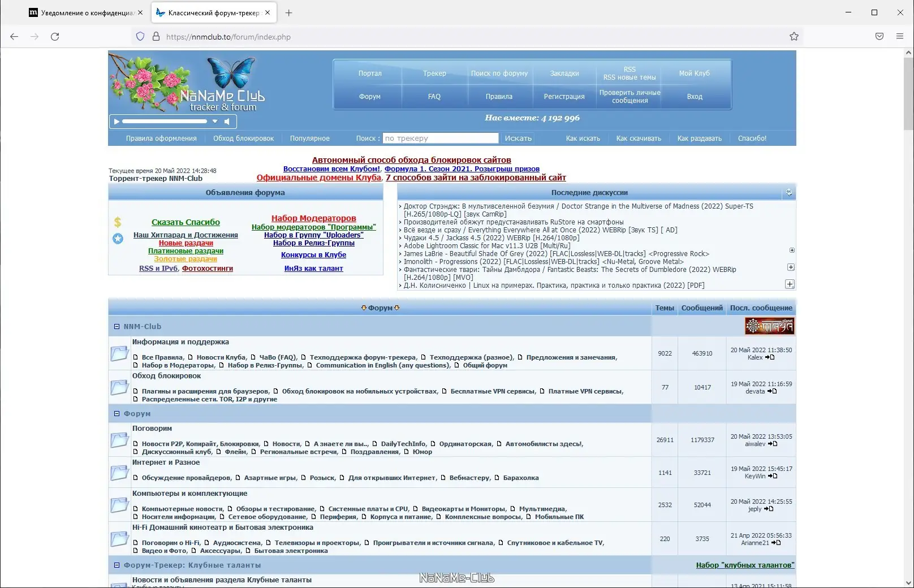Play the audio player at the top
Image resolution: width=914 pixels, height=588 pixels.
116,121
